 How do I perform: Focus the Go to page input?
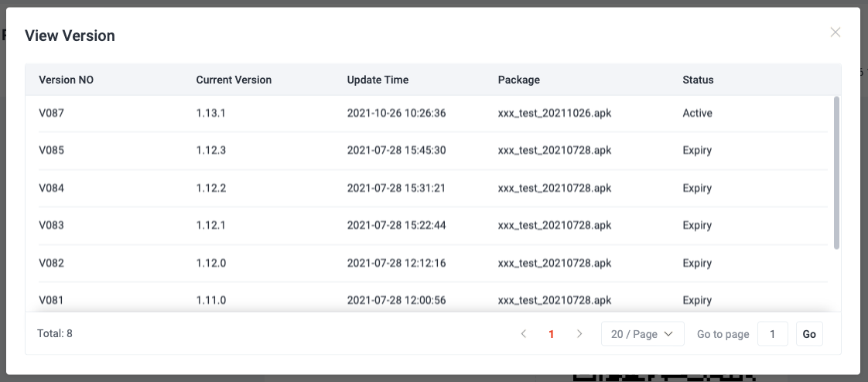tap(772, 334)
